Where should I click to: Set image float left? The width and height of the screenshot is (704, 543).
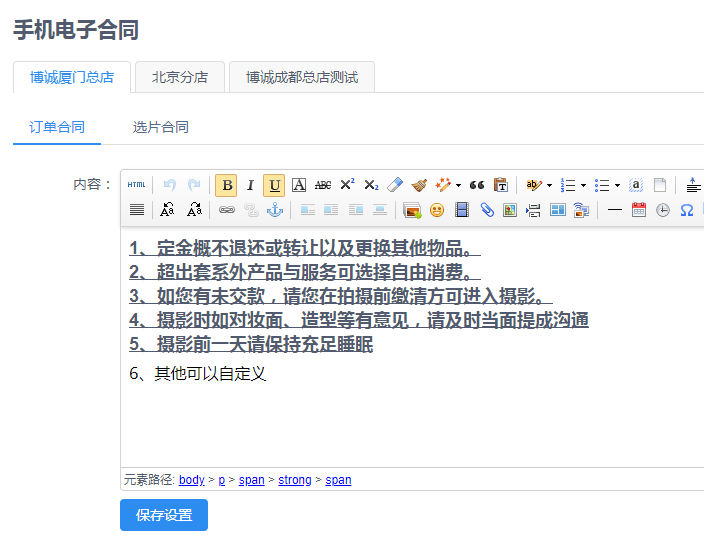[308, 210]
